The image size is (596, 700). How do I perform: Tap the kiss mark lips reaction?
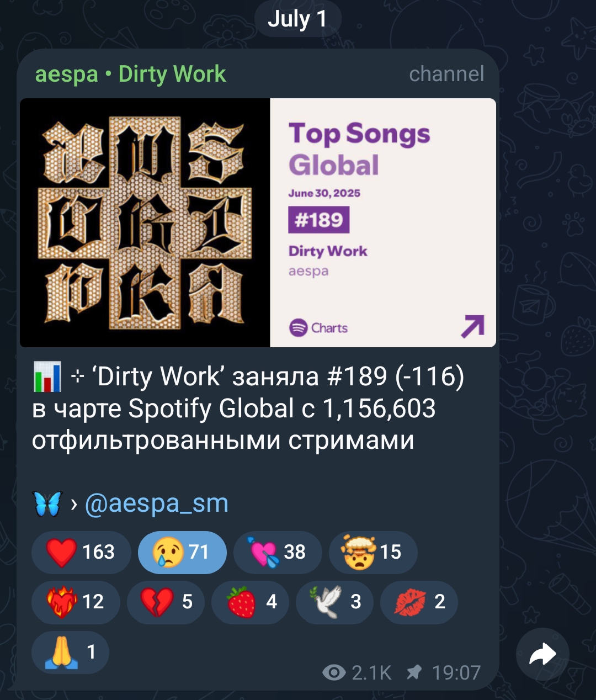pyautogui.click(x=419, y=602)
